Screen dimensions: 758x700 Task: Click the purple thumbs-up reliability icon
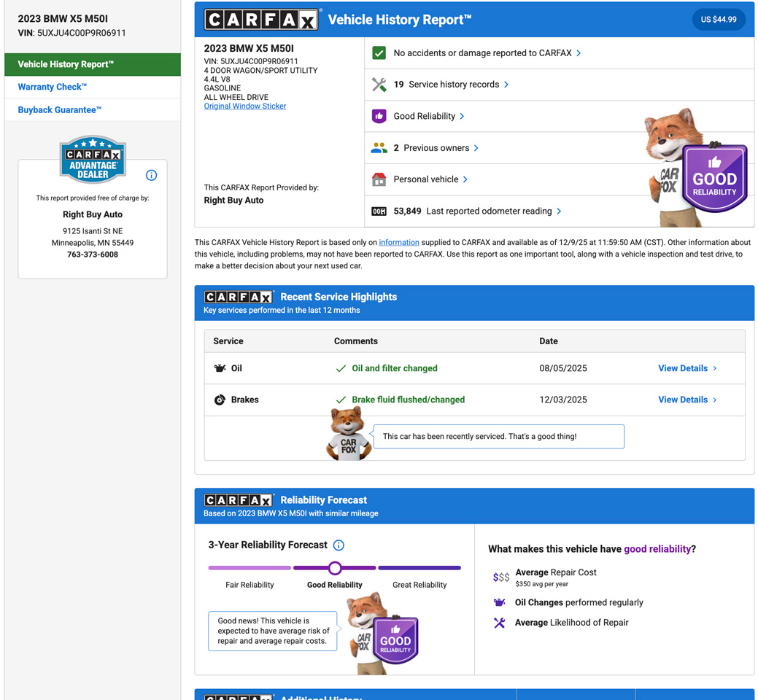point(379,116)
